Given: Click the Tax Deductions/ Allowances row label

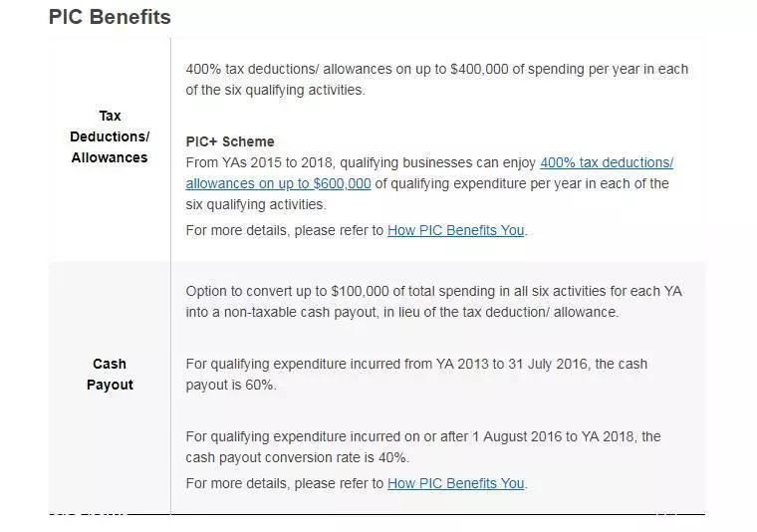Looking at the screenshot, I should click(110, 137).
